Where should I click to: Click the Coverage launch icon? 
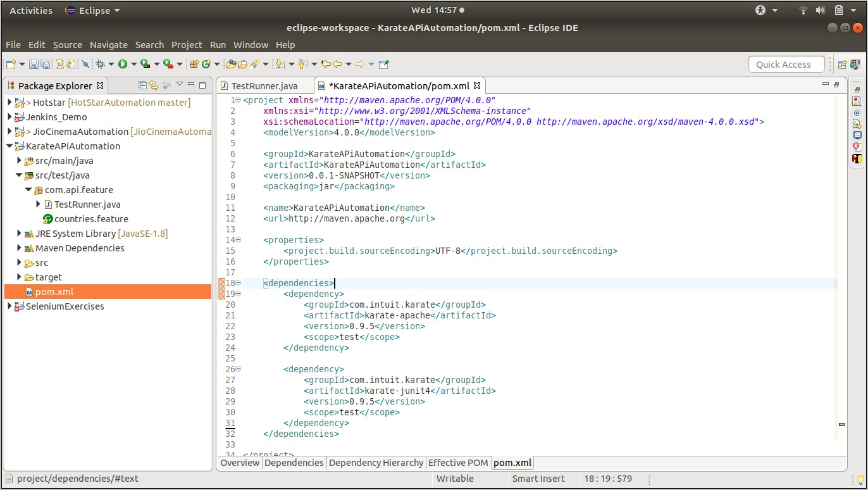(x=145, y=64)
